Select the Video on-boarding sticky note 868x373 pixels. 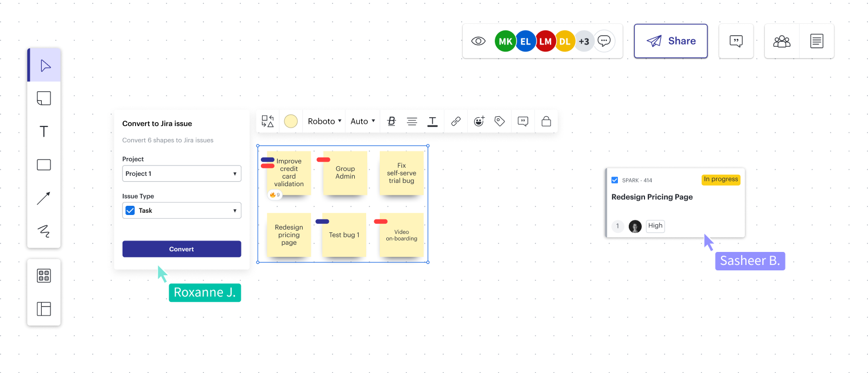click(x=401, y=235)
